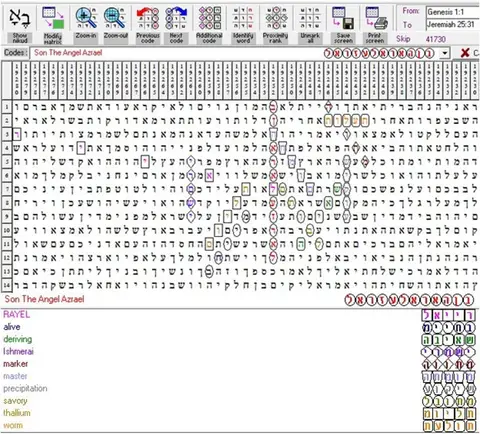Select matrix row number 2
This screenshot has height=434, width=480.
(7, 121)
